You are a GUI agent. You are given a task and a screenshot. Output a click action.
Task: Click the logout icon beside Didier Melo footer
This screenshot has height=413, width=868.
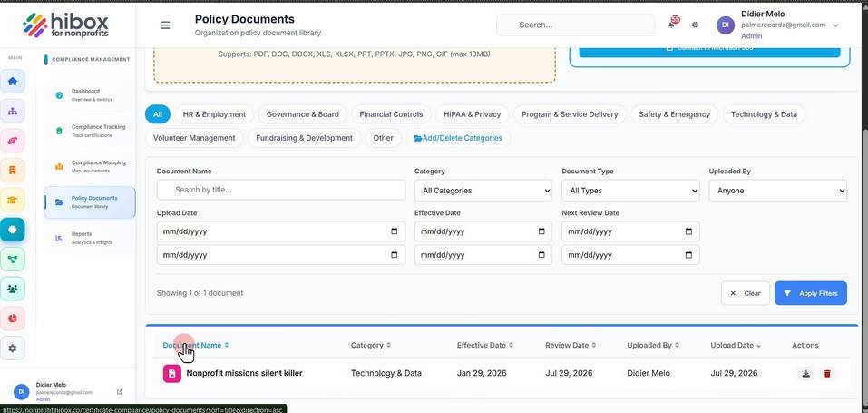point(120,392)
